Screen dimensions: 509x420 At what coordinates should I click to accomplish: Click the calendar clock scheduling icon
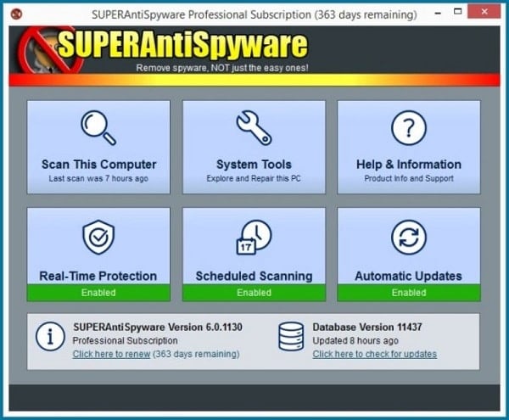253,238
